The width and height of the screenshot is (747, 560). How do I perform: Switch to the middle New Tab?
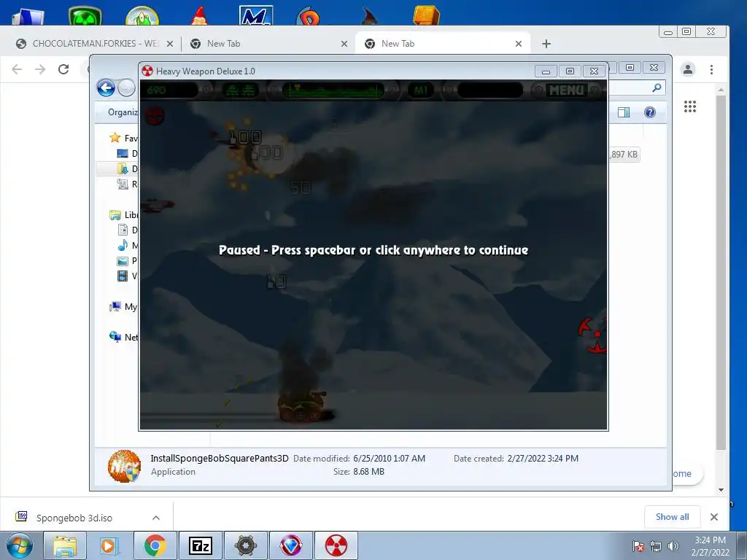tap(267, 44)
